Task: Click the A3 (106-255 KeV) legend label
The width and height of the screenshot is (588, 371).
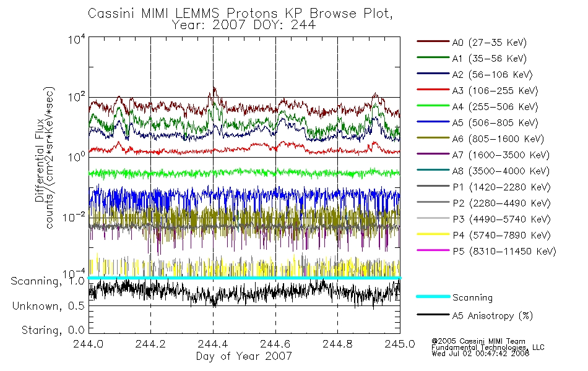Action: coord(495,91)
